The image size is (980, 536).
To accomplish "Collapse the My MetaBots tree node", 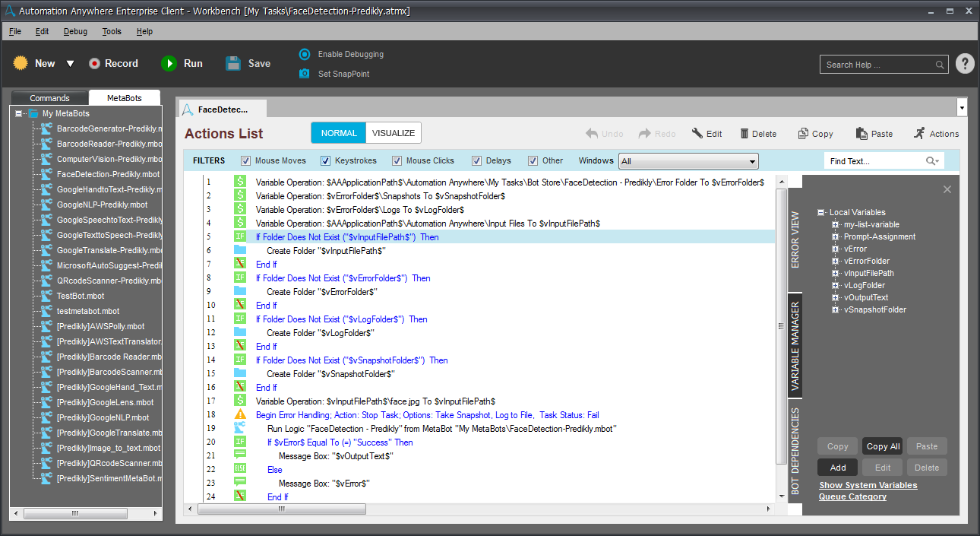I will (19, 113).
